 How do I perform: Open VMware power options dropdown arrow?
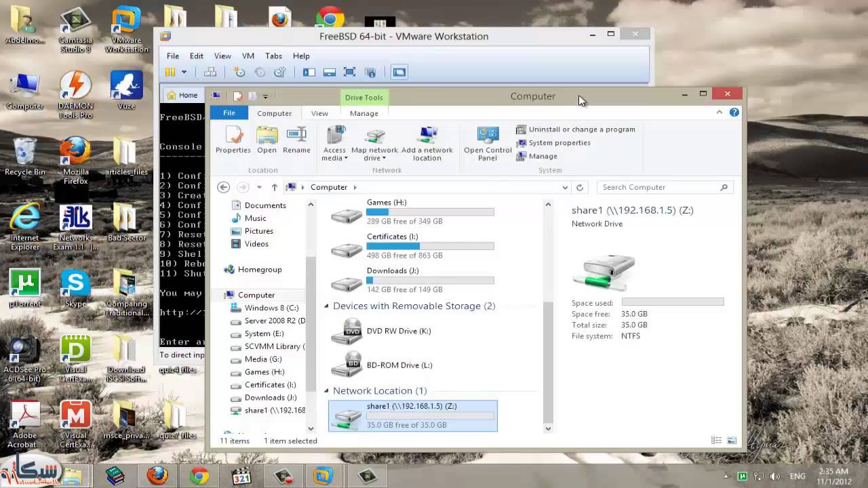pyautogui.click(x=184, y=73)
